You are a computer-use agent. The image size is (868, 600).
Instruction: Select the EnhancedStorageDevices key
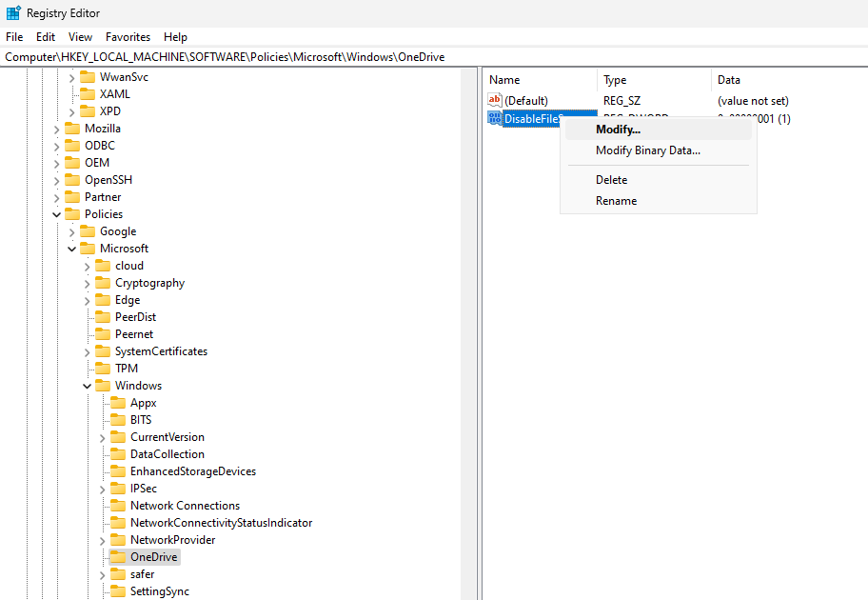(193, 471)
